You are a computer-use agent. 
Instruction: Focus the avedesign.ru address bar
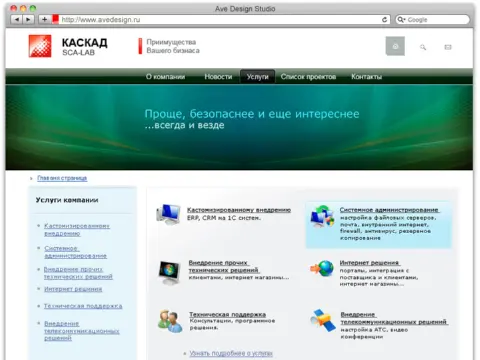tap(220, 20)
